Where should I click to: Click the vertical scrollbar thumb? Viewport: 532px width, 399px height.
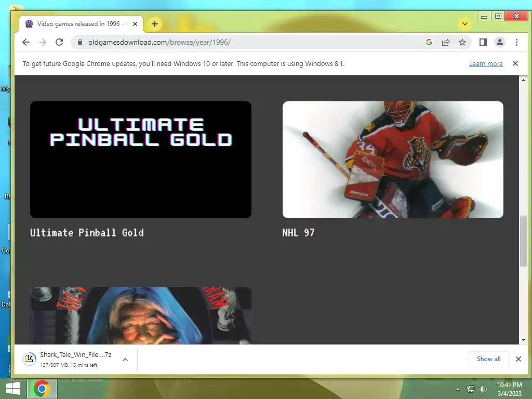tap(523, 241)
